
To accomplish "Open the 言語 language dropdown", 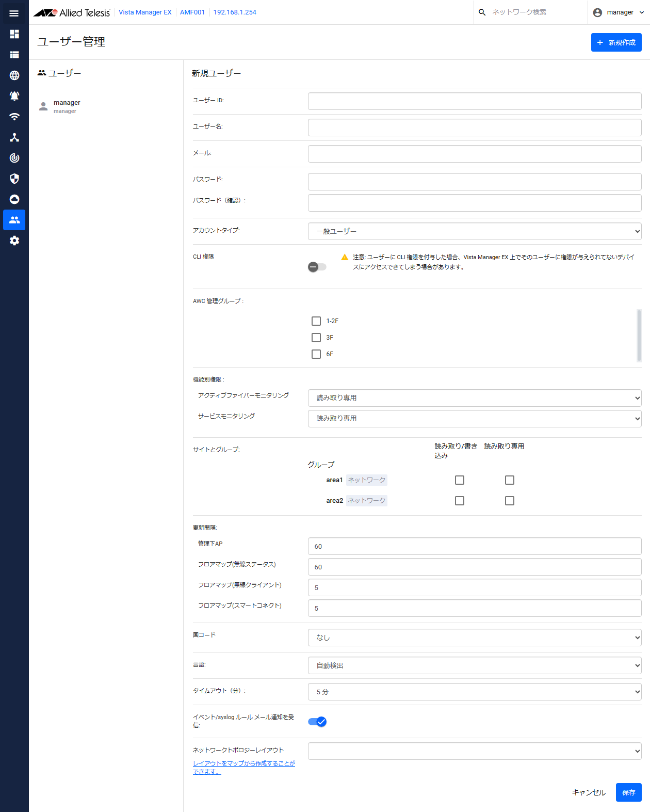I will [474, 665].
